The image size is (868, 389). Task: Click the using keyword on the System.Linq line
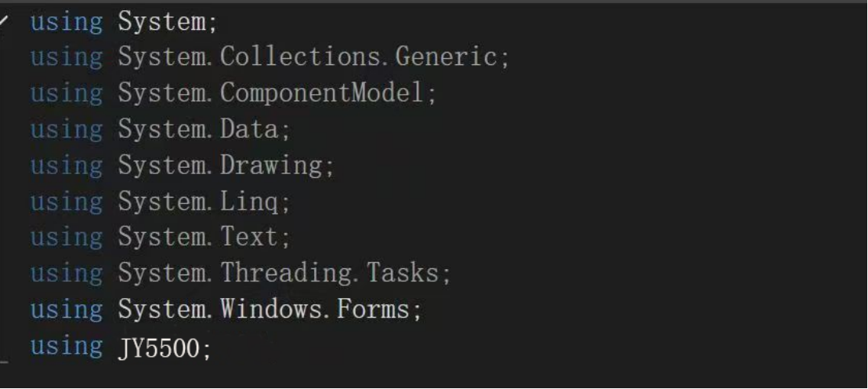click(x=66, y=202)
